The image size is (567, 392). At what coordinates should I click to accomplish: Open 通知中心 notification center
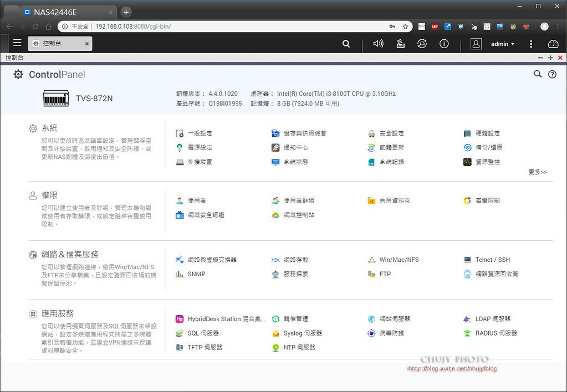coord(290,147)
